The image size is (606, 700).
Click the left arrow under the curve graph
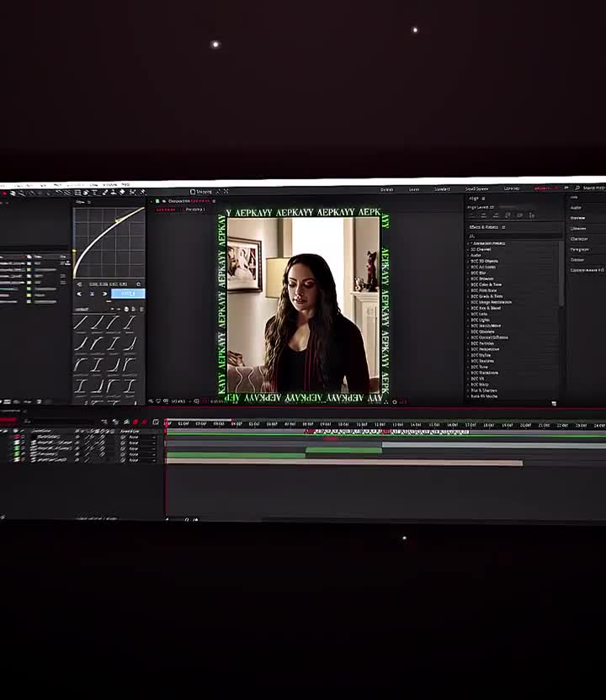tap(80, 294)
